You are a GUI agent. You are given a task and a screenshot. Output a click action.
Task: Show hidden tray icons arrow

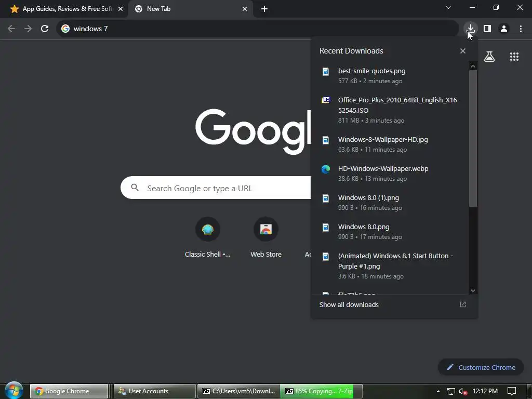(x=438, y=391)
